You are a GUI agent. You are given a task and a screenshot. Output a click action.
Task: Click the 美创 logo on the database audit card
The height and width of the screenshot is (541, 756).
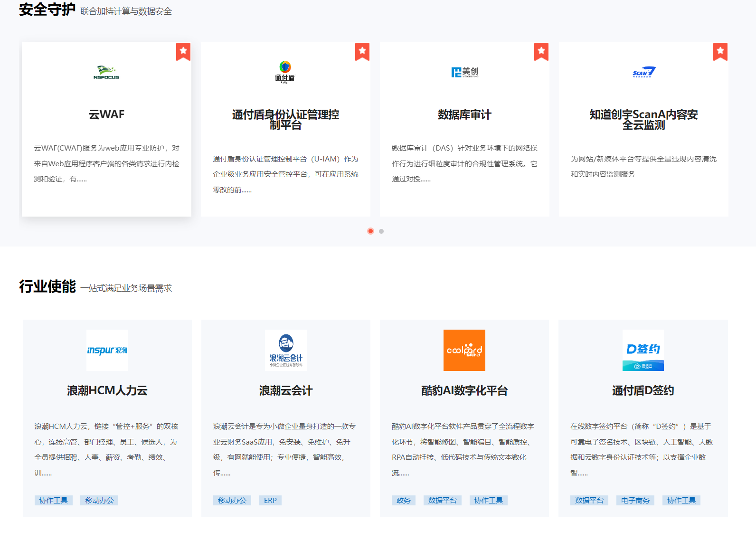point(464,72)
